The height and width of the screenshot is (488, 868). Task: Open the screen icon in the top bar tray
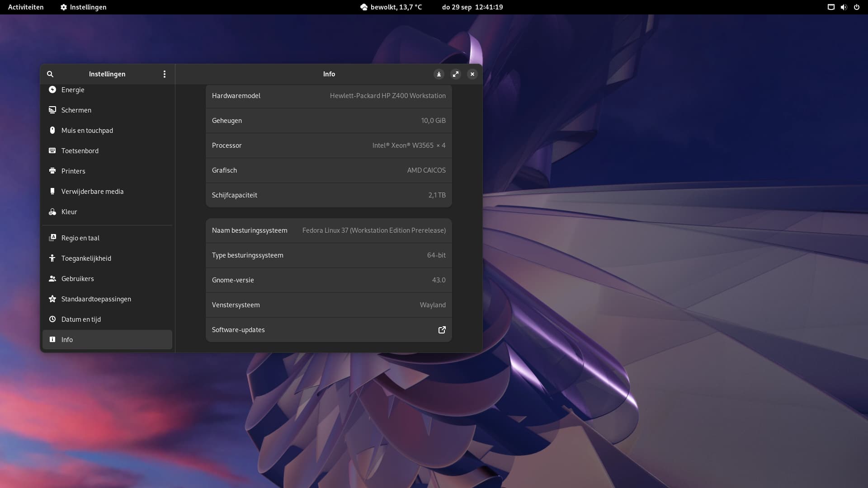coord(831,7)
